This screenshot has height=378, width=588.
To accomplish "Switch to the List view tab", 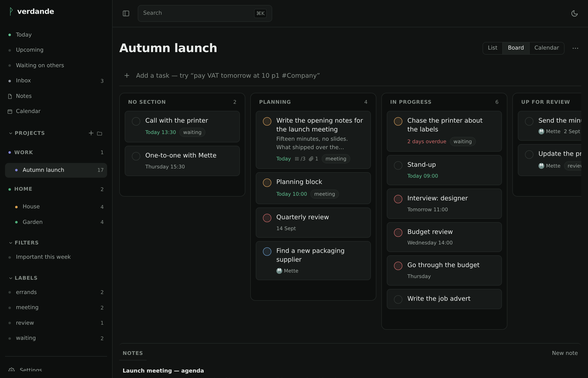I will point(492,48).
